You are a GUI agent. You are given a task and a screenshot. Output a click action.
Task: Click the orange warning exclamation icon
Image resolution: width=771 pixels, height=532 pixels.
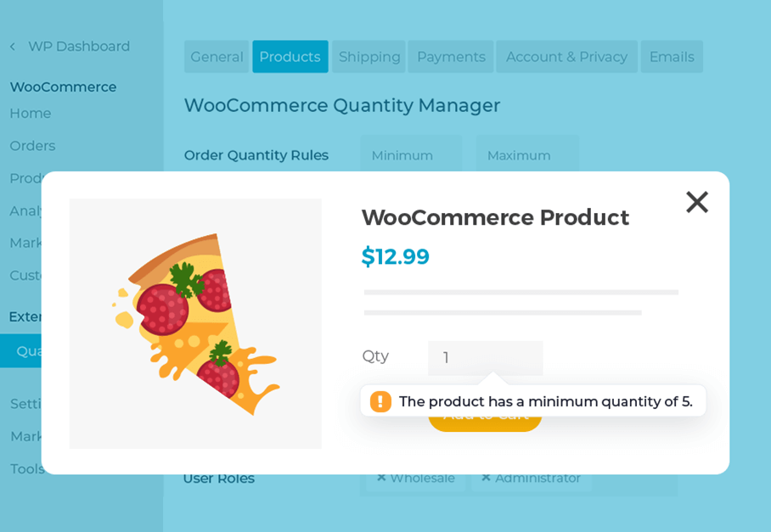point(380,401)
